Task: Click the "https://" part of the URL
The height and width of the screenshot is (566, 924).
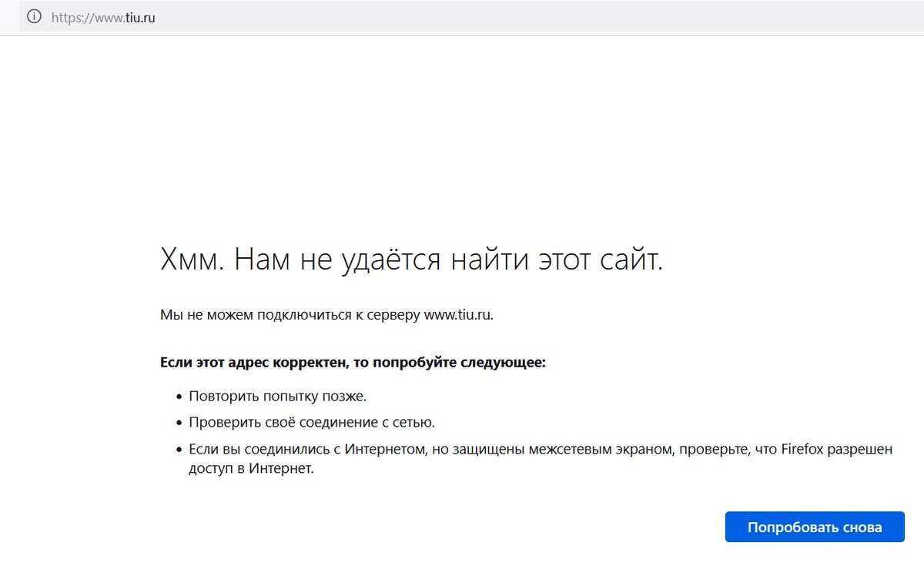Action: click(x=73, y=16)
